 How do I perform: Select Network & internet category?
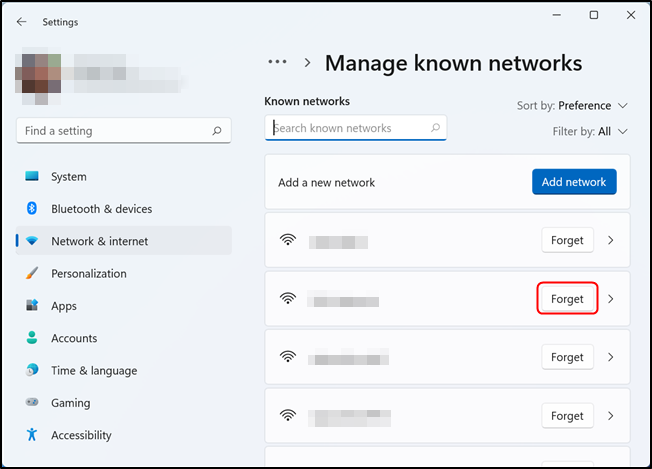[123, 241]
